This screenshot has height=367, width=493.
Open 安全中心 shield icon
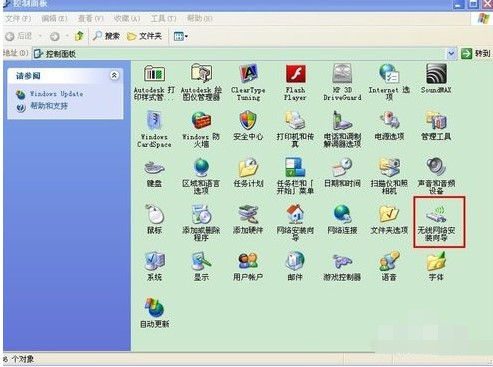[248, 120]
